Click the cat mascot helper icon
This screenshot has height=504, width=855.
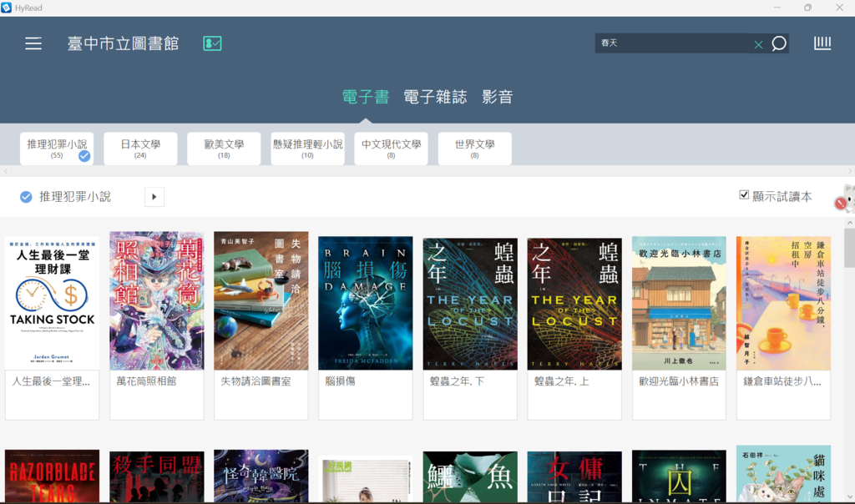(845, 197)
